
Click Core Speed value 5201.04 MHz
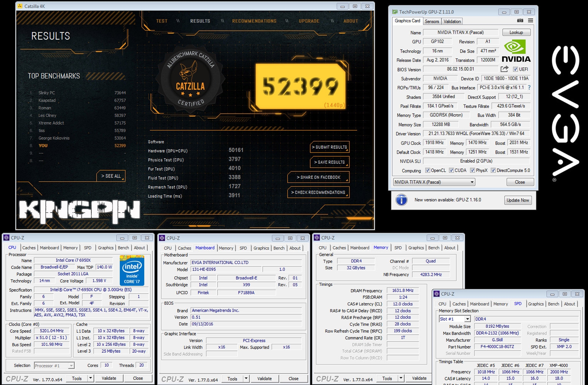[x=52, y=331]
